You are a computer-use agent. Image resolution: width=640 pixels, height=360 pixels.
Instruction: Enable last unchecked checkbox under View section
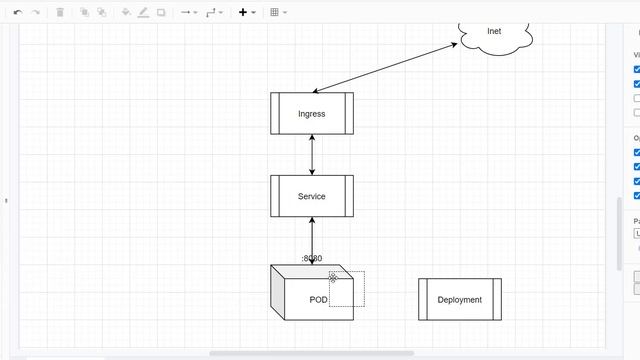637,113
